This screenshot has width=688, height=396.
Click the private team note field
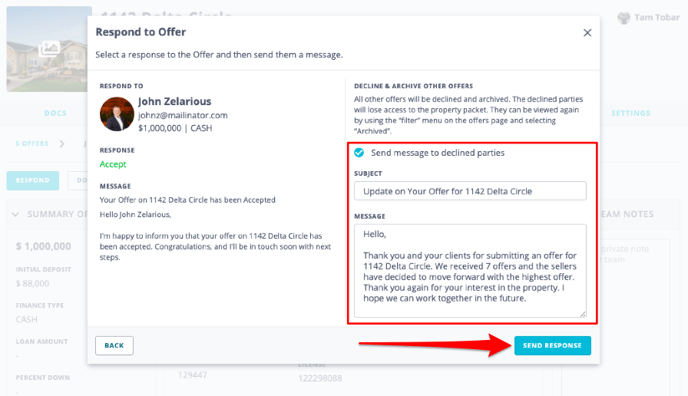coord(635,254)
